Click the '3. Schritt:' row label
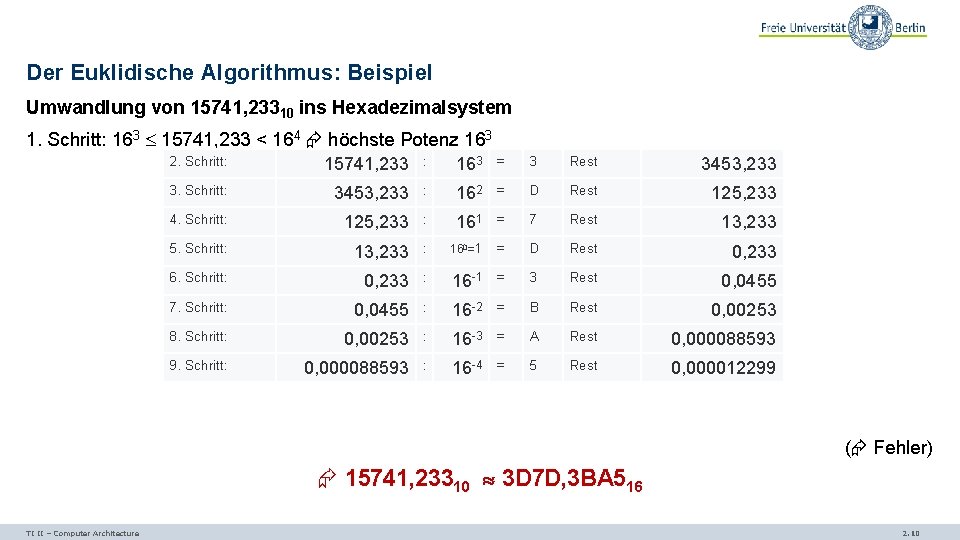This screenshot has width=960, height=540. tap(198, 190)
